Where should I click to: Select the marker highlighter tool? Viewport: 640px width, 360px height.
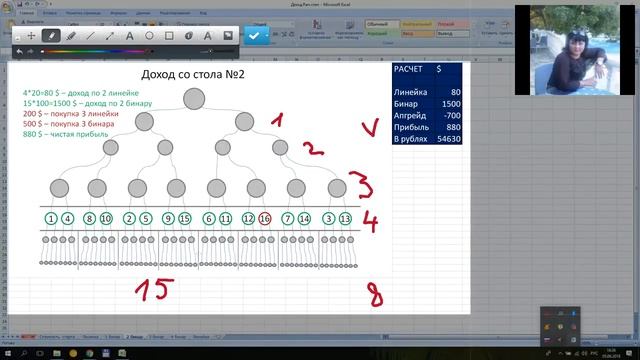(71, 36)
